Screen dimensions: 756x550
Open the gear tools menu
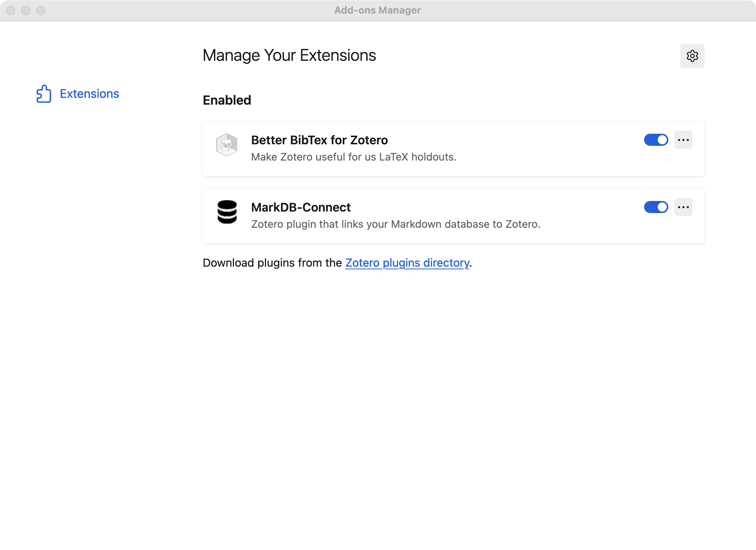pyautogui.click(x=692, y=56)
